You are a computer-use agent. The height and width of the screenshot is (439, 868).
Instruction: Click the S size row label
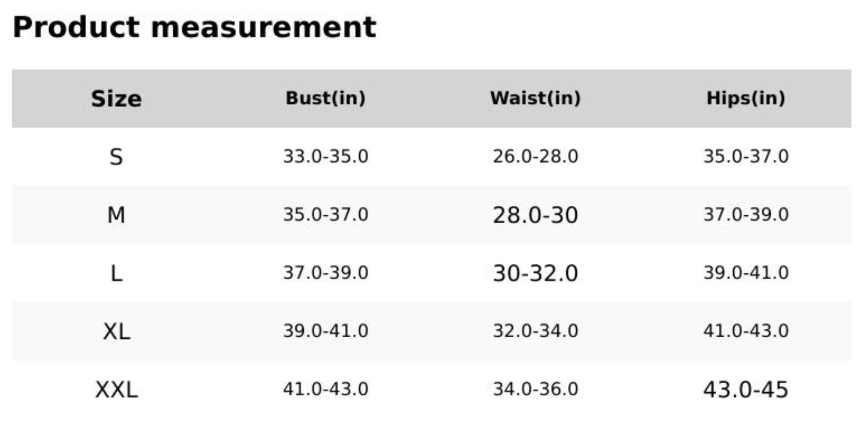tap(116, 157)
